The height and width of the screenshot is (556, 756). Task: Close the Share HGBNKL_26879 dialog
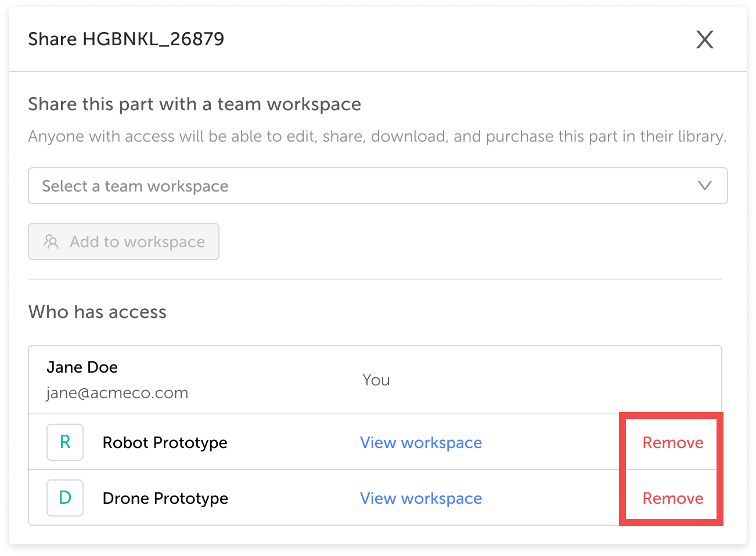click(704, 39)
